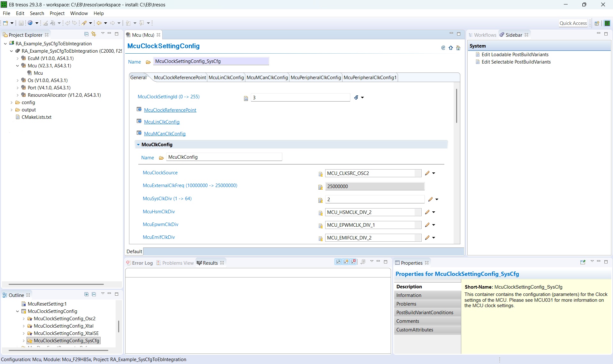Switch to the Error Log tab
Screen dimensions: 613x364
pos(140,263)
